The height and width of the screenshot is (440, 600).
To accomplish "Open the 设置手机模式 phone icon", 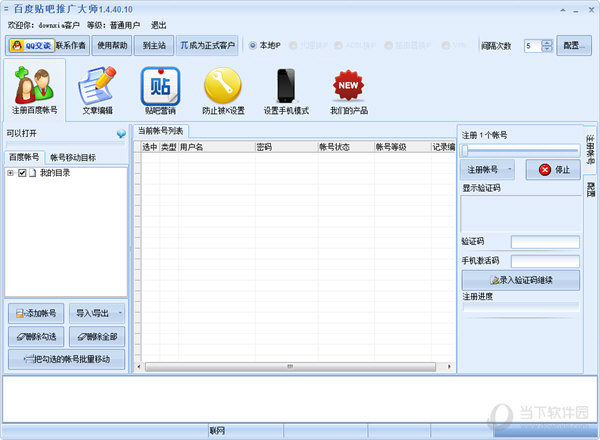I will pyautogui.click(x=286, y=90).
